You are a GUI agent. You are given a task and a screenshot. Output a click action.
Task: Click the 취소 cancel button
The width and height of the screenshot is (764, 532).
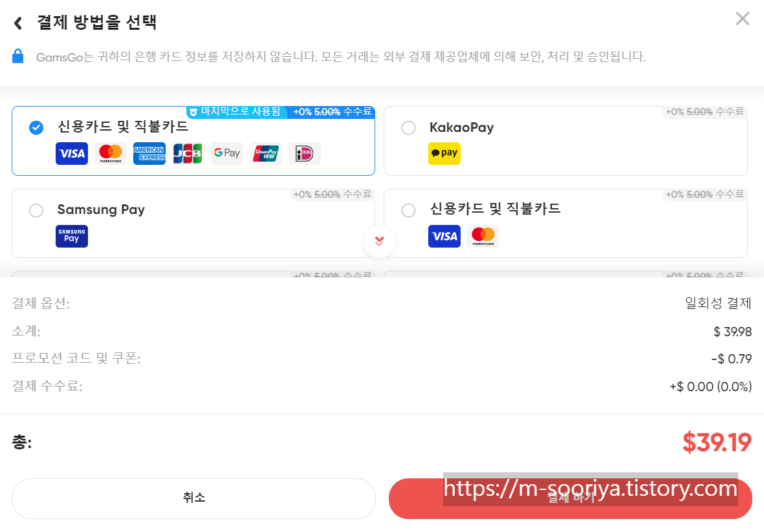tap(193, 498)
